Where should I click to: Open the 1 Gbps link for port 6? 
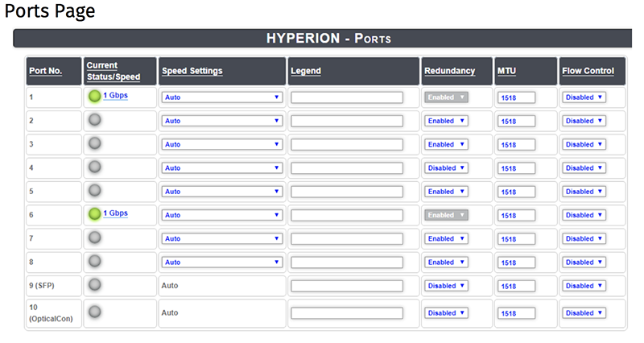(115, 213)
